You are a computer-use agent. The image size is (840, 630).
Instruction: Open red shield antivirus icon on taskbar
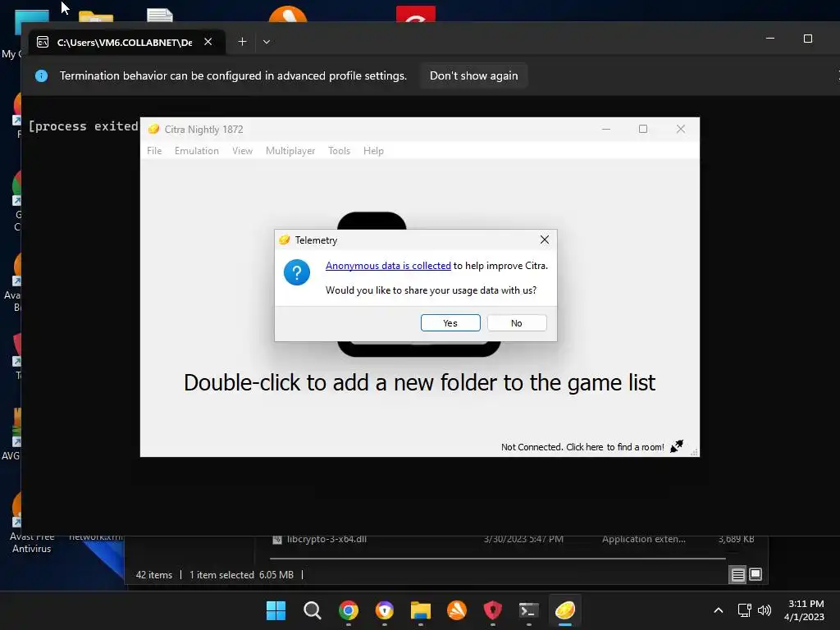[x=493, y=610]
